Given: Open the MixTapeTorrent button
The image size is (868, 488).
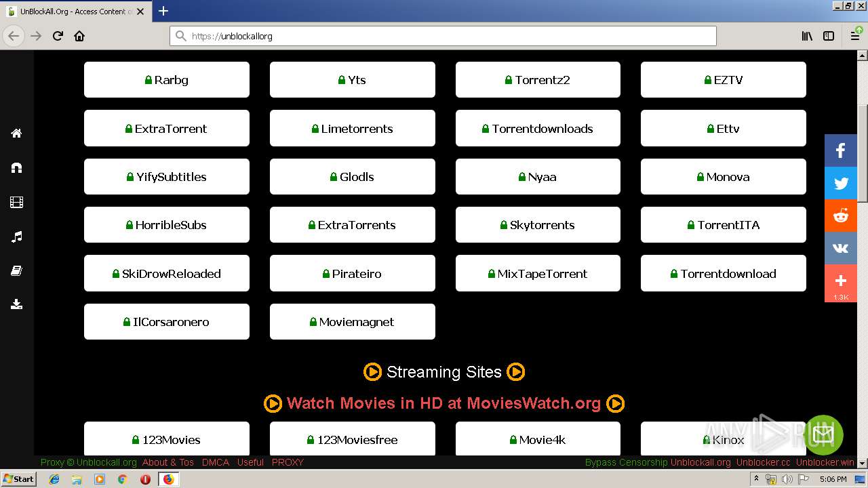Looking at the screenshot, I should (538, 274).
